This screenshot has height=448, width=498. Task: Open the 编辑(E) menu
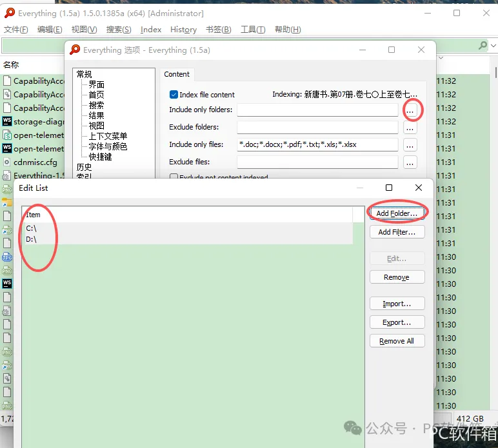pos(50,30)
